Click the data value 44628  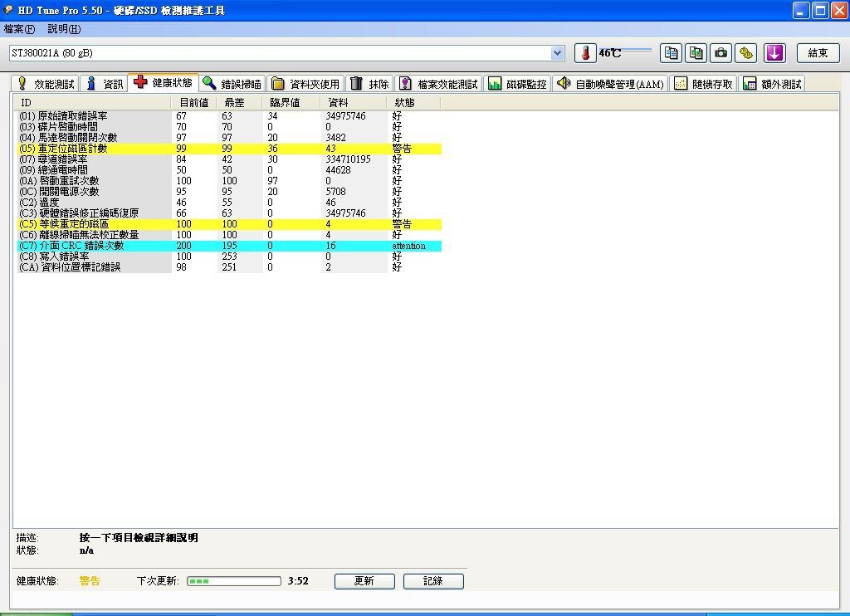(339, 170)
